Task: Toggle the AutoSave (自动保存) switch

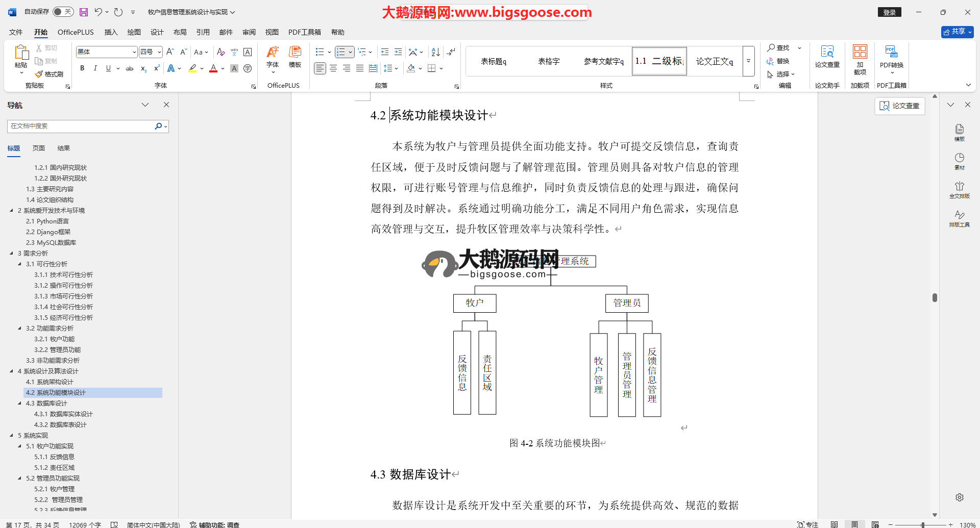Action: point(63,12)
